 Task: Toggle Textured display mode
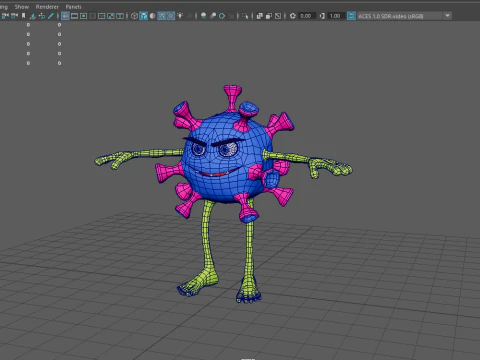171,16
